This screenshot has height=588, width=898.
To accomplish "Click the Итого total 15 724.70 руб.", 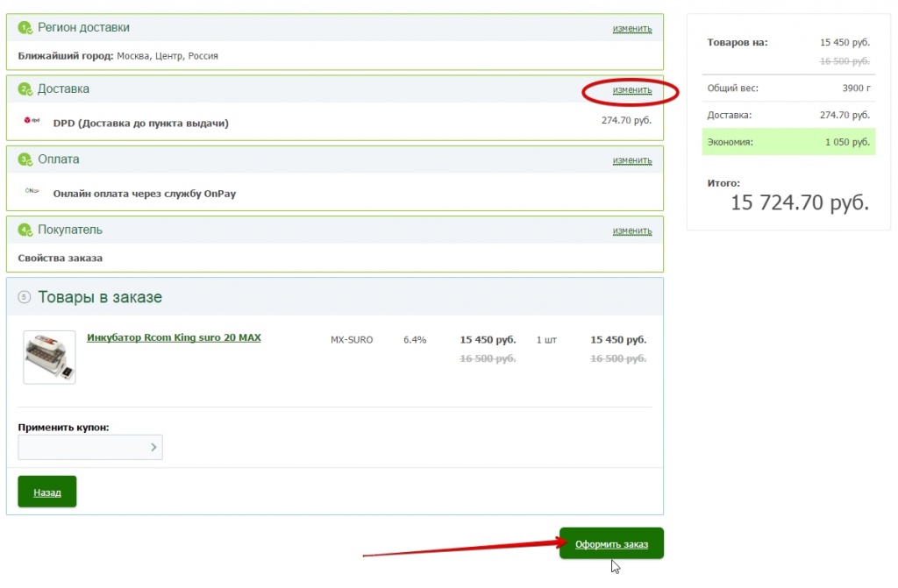I will pos(800,202).
